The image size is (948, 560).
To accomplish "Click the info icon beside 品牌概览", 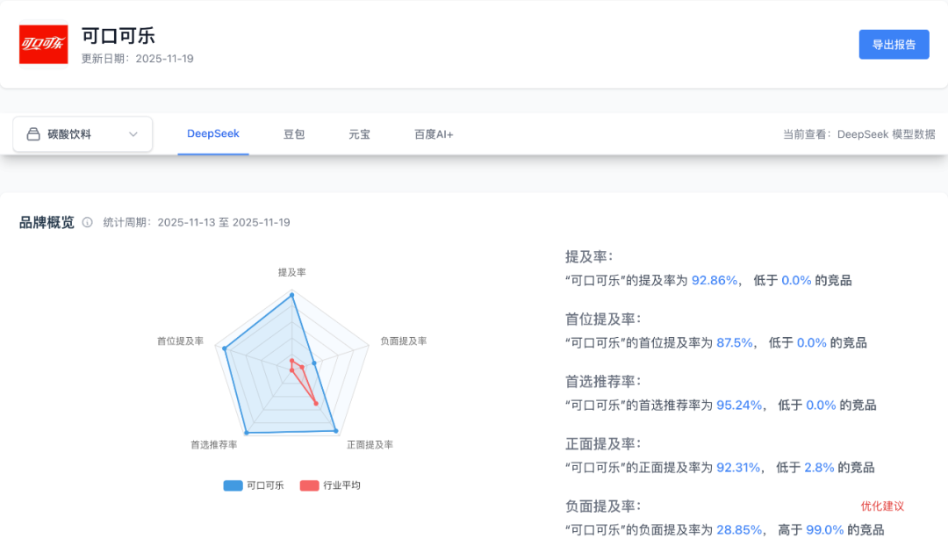I will click(x=88, y=223).
